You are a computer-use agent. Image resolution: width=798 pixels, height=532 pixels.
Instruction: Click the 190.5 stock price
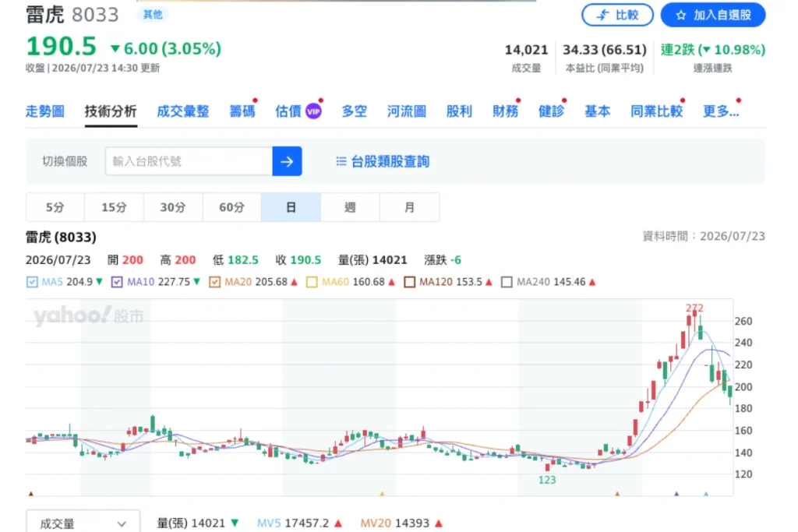click(61, 46)
